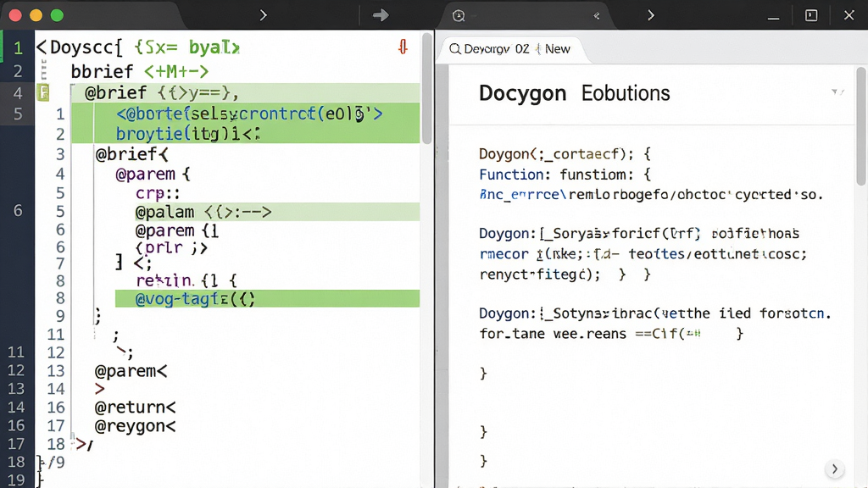Click the documentation panel's vertical scrollbar thumb
This screenshot has height=488, width=868.
coord(861,126)
